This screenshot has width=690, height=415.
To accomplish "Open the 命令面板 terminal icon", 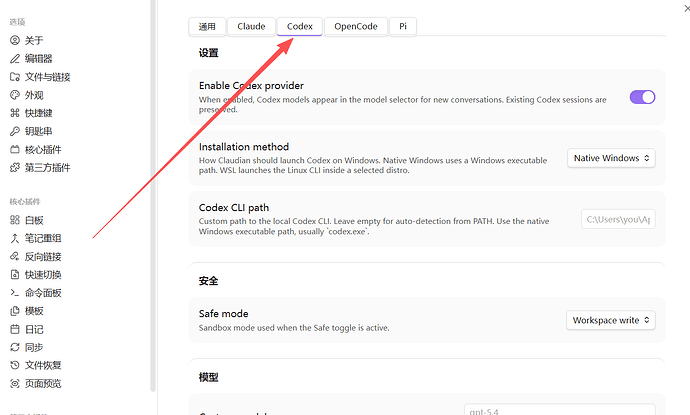I will (x=15, y=293).
